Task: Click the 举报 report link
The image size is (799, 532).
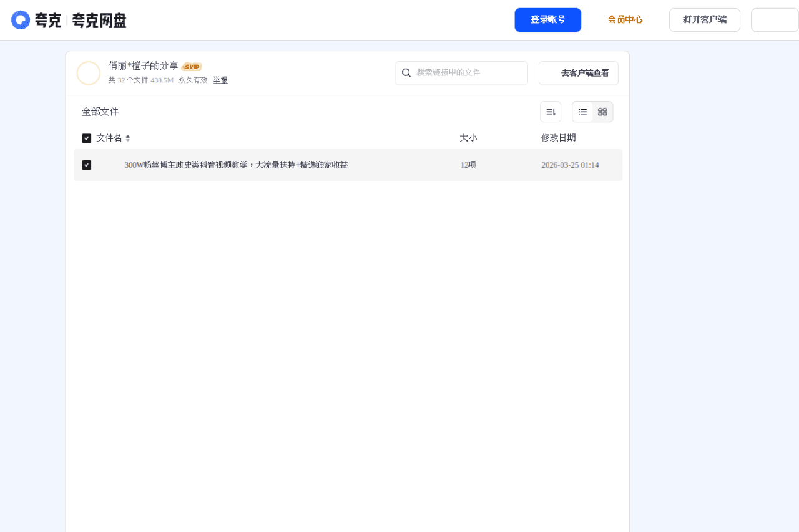Action: coord(220,80)
